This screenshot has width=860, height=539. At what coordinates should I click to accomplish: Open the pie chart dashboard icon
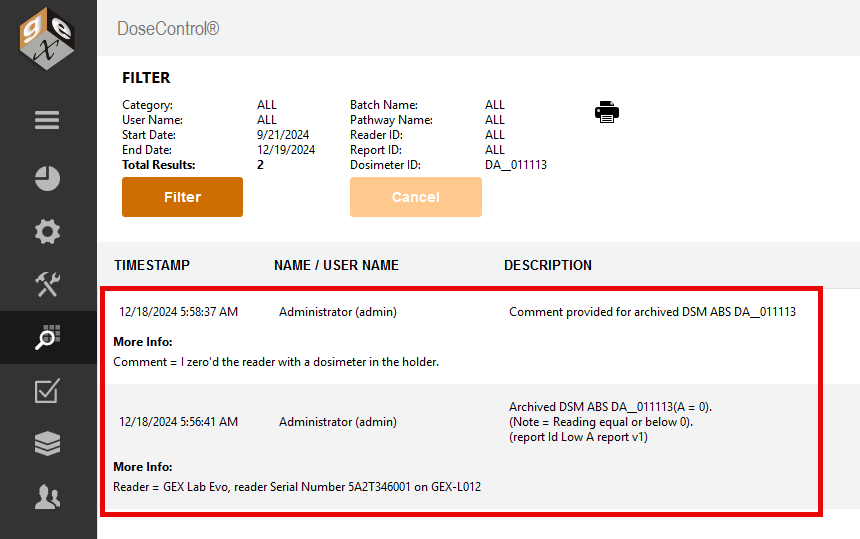(x=47, y=178)
